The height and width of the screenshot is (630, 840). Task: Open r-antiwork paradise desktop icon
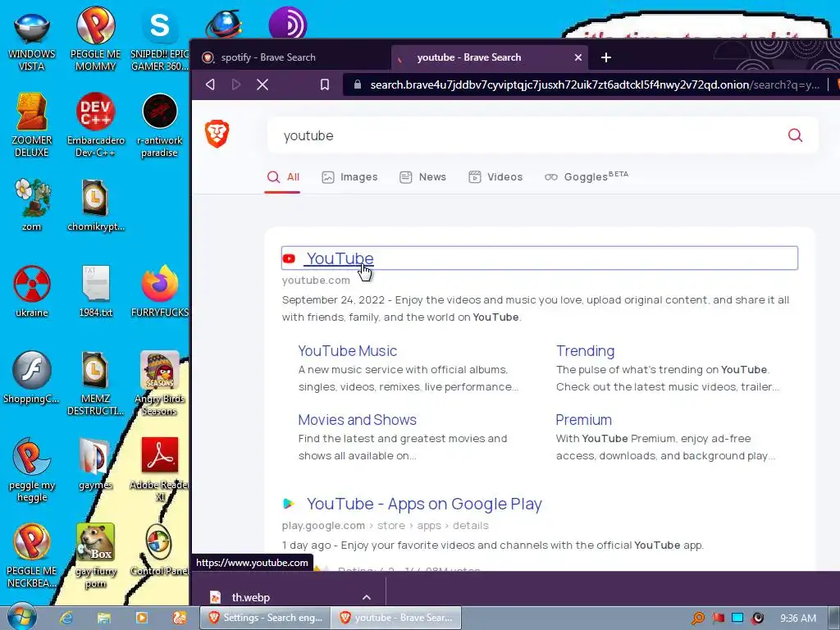[x=160, y=126]
